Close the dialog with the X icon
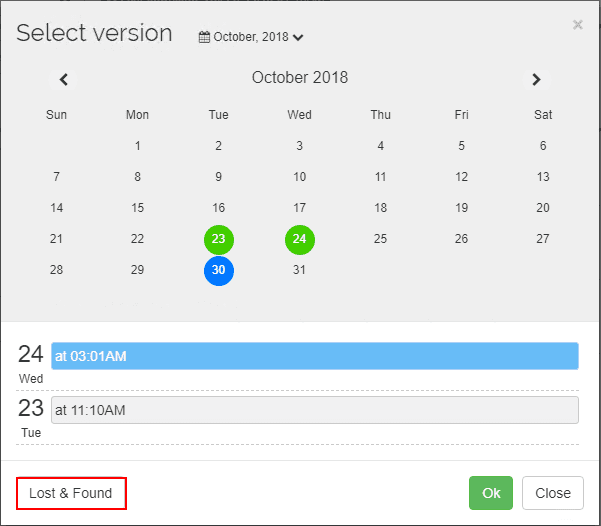 (x=577, y=25)
